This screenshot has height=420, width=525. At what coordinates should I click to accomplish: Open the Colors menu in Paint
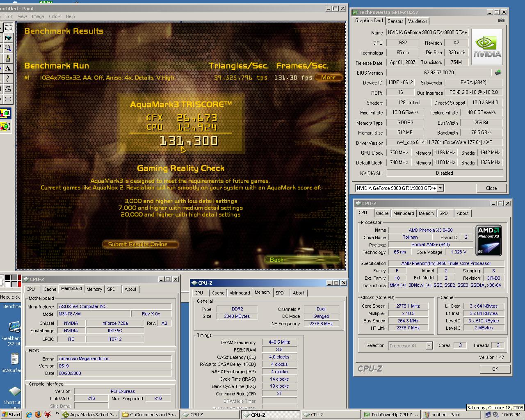pyautogui.click(x=55, y=16)
